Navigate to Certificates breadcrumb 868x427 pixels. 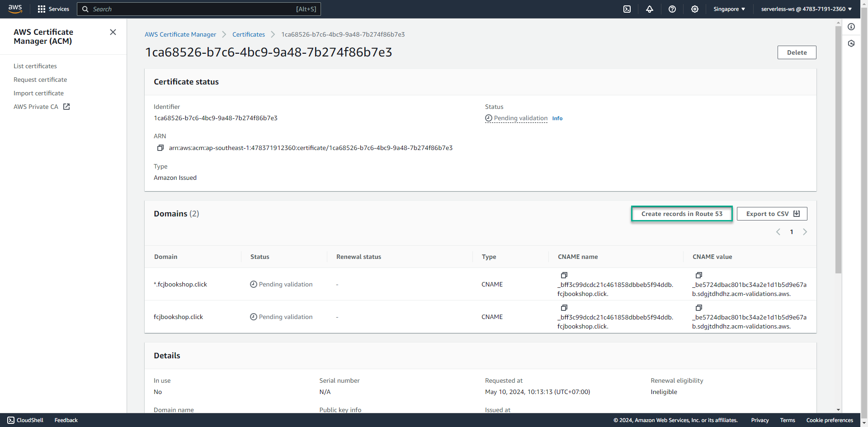coord(249,34)
